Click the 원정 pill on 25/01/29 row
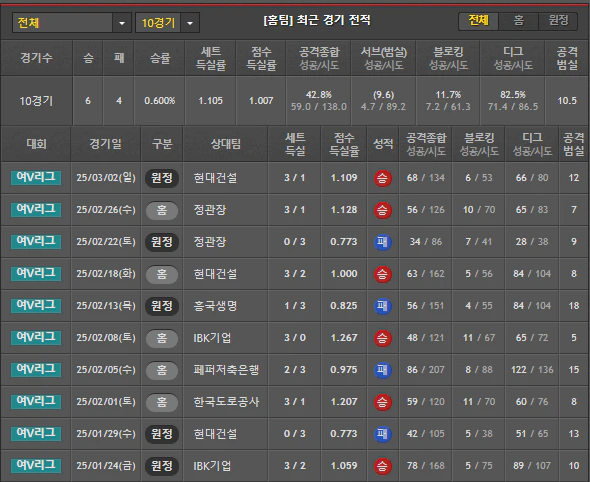The width and height of the screenshot is (590, 482). [162, 434]
